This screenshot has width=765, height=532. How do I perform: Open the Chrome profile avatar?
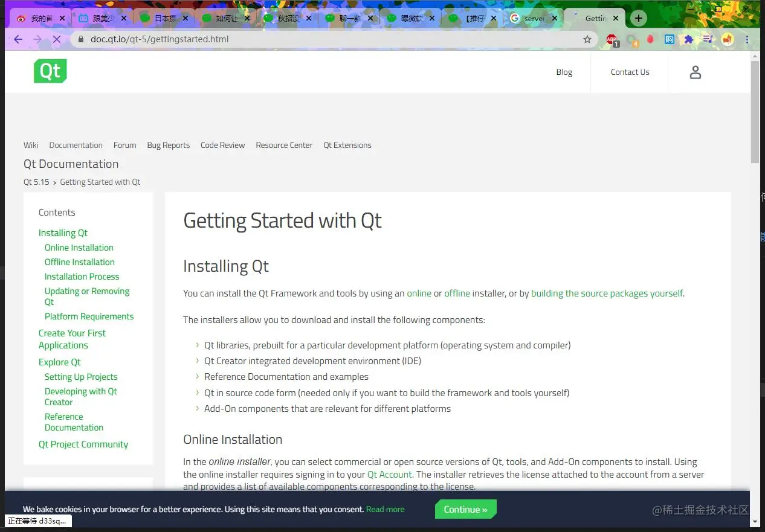coord(728,39)
